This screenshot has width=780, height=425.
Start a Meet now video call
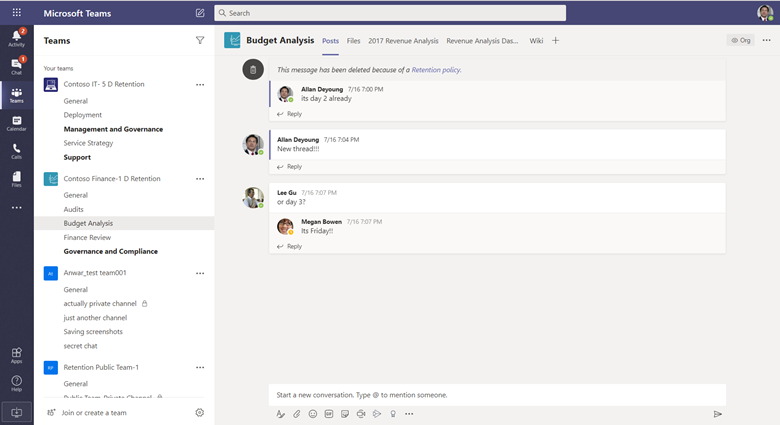(361, 414)
